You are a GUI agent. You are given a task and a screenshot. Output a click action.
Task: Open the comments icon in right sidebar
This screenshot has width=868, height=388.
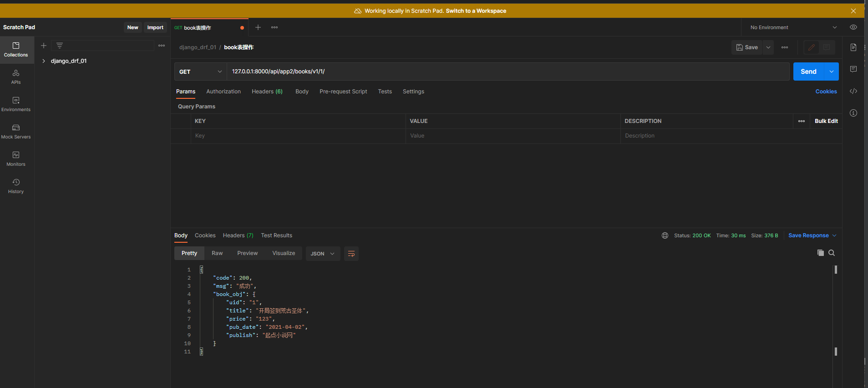tap(853, 69)
